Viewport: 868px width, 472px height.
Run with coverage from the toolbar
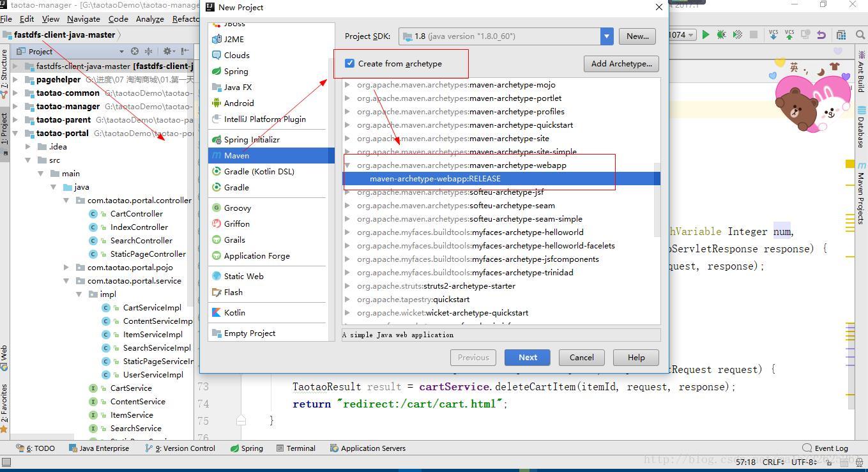click(738, 35)
